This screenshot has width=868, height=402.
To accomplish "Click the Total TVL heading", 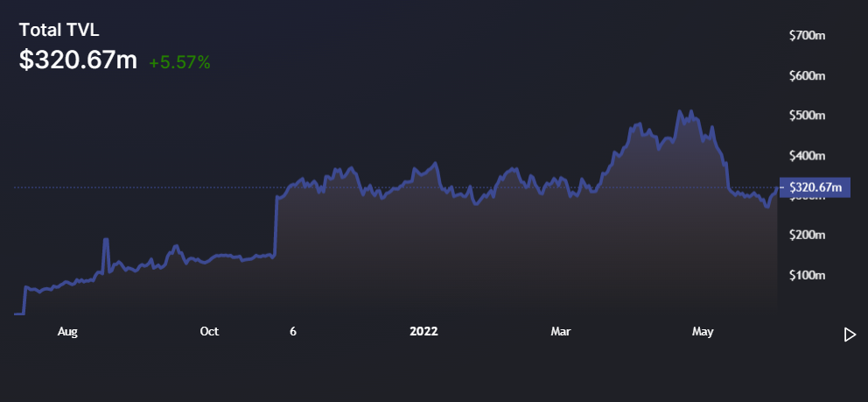I will (x=60, y=31).
